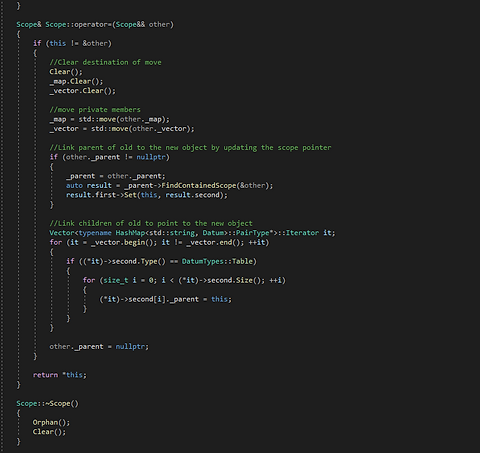The width and height of the screenshot is (480, 453).
Task: Click the 'Clear();' line inside the destructor
Action: tap(49, 432)
